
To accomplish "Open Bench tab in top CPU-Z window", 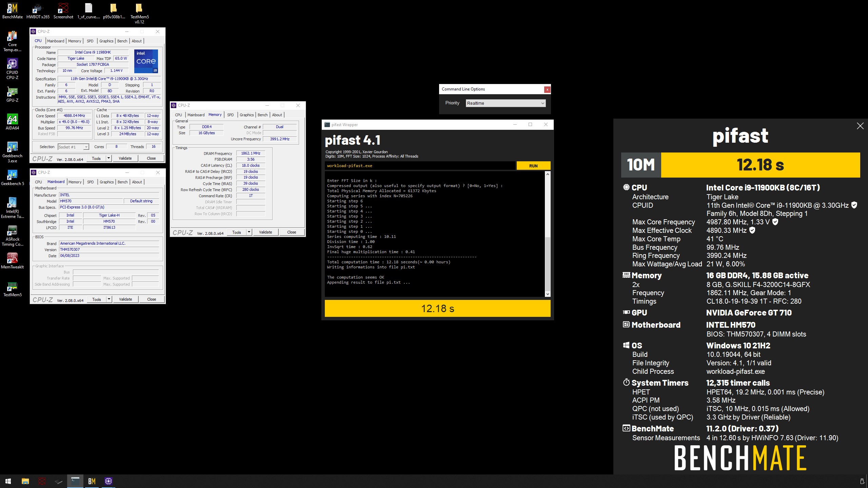I will point(122,41).
